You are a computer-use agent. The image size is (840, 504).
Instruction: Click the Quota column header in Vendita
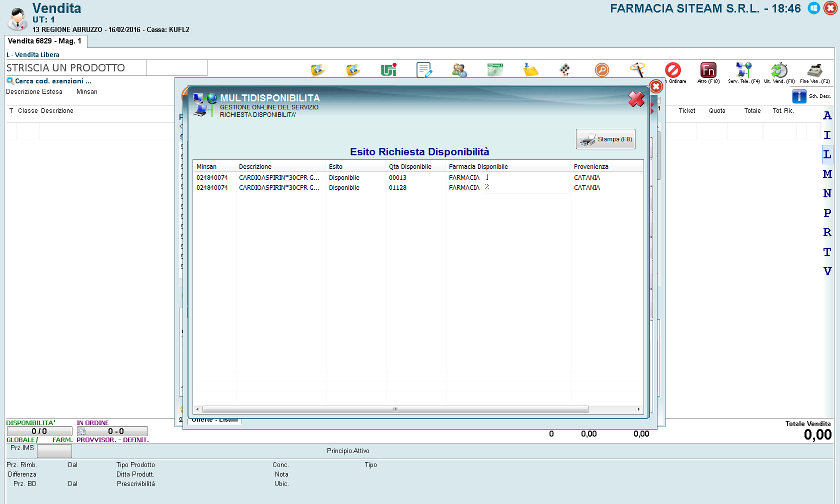tap(717, 111)
